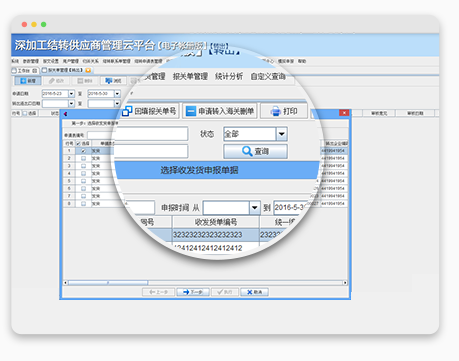Click the 到 date field 2016-5-3

click(x=289, y=208)
